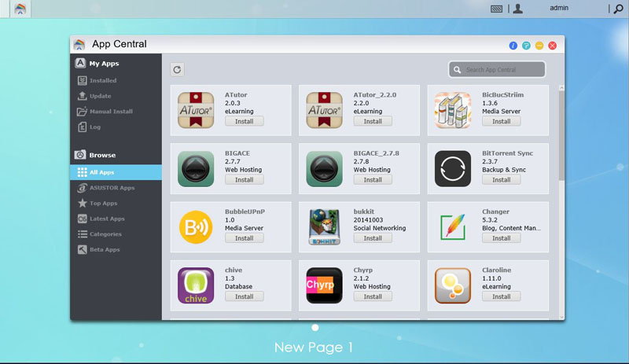Install Chyrp

[x=373, y=296]
